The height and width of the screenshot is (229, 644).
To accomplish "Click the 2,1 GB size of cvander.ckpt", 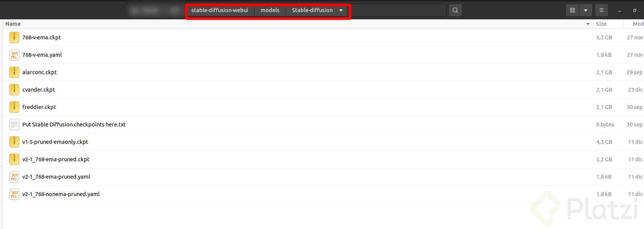I will pos(604,90).
